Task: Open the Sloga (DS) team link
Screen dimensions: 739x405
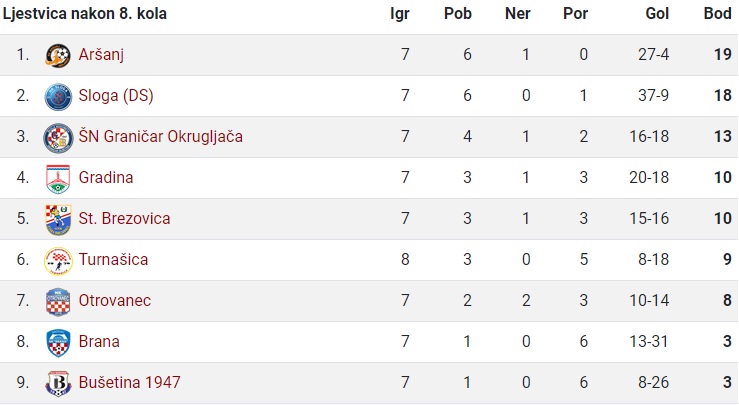Action: click(116, 96)
